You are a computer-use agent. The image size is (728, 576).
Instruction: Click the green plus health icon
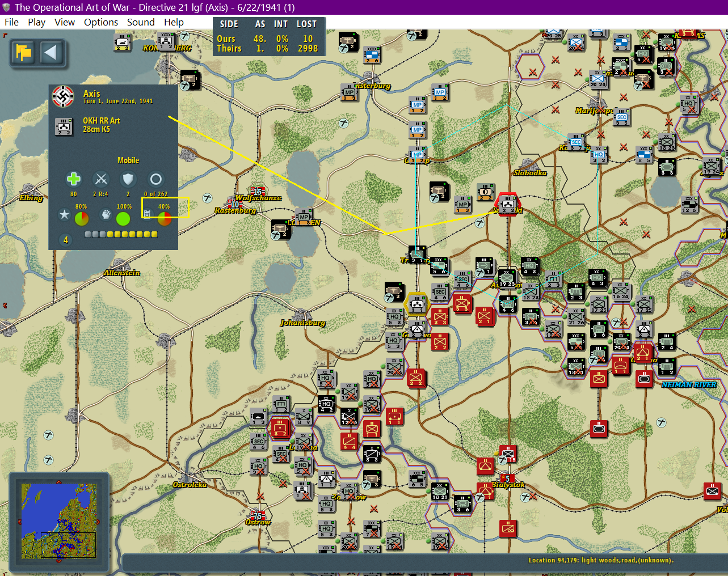74,179
